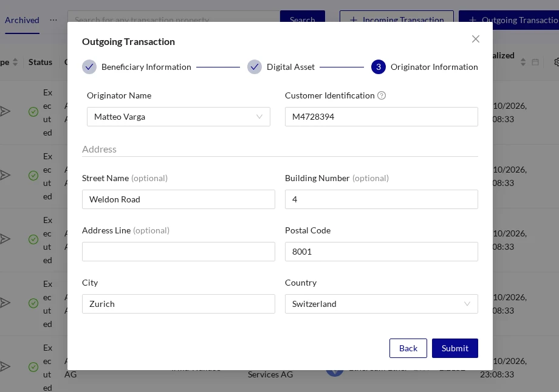Open the Country dropdown showing Switzerland

[381, 304]
